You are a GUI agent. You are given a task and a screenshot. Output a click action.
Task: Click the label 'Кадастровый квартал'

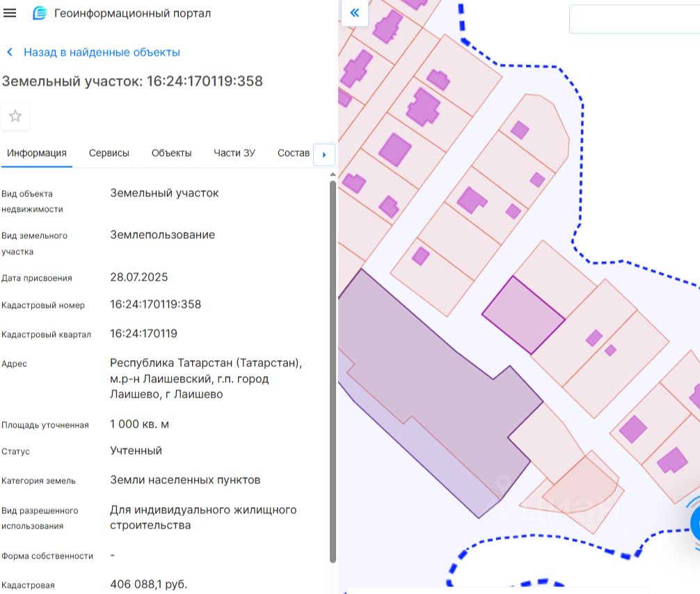coord(46,334)
